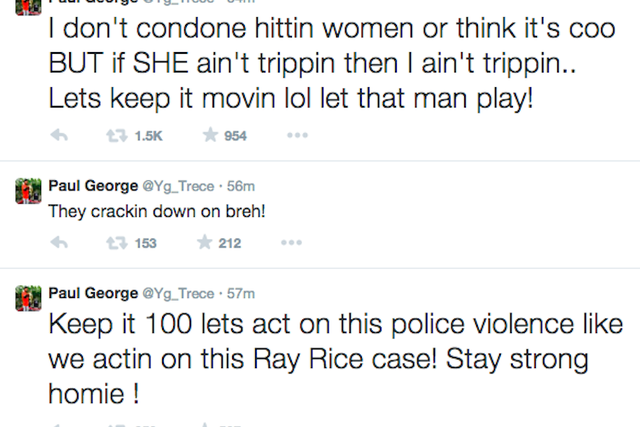Screen dimensions: 640x427
Task: Open the 56m timestamp link
Action: pos(241,186)
